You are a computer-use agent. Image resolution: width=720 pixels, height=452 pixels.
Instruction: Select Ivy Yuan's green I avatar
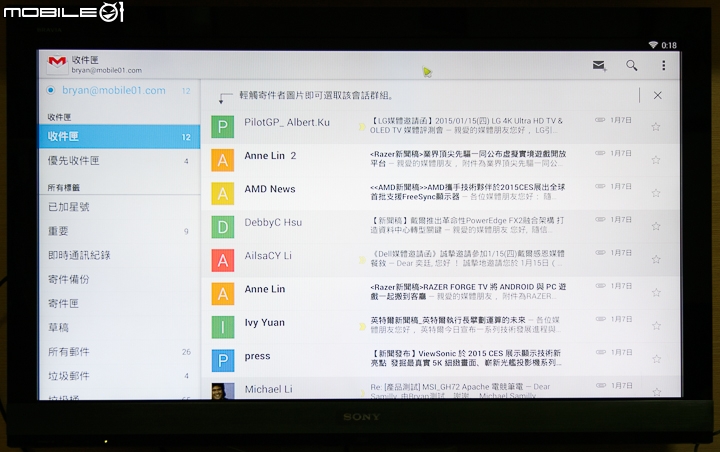click(x=223, y=327)
